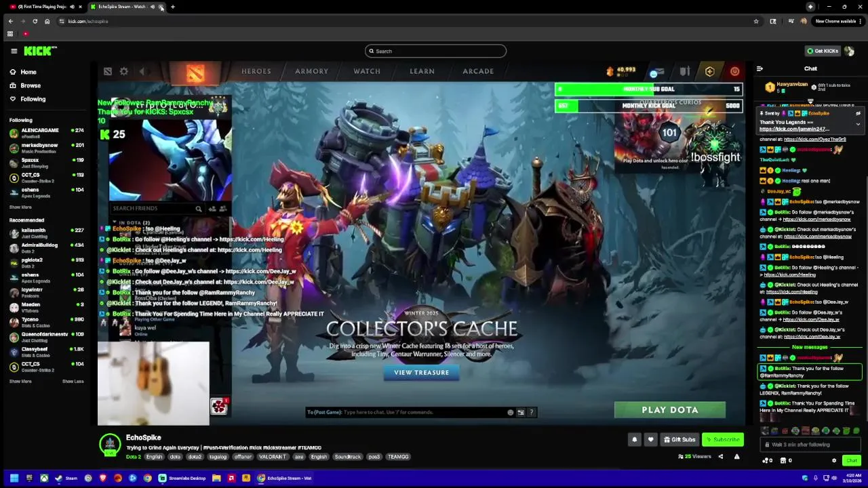
Task: Click the Kick Search field
Action: tap(435, 51)
